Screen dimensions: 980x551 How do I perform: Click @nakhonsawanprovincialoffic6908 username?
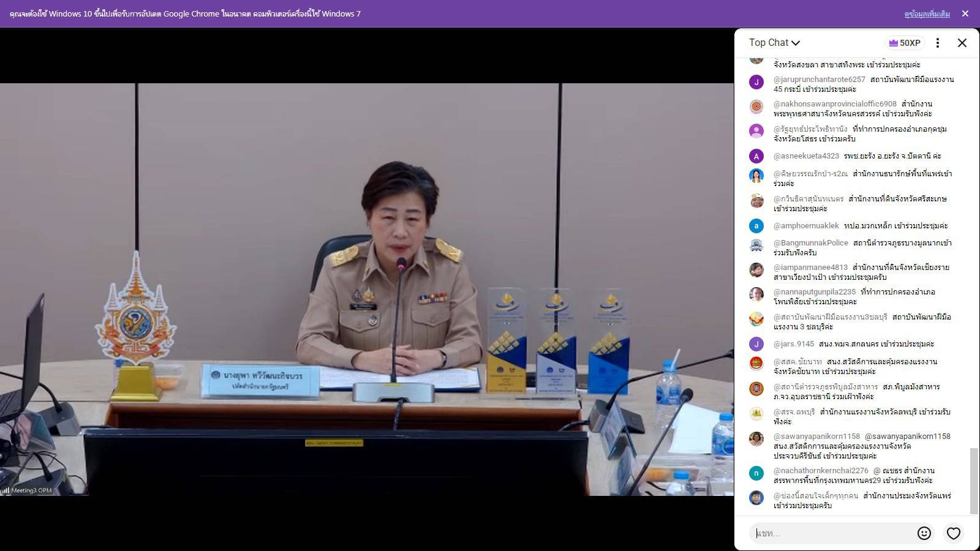pyautogui.click(x=835, y=104)
